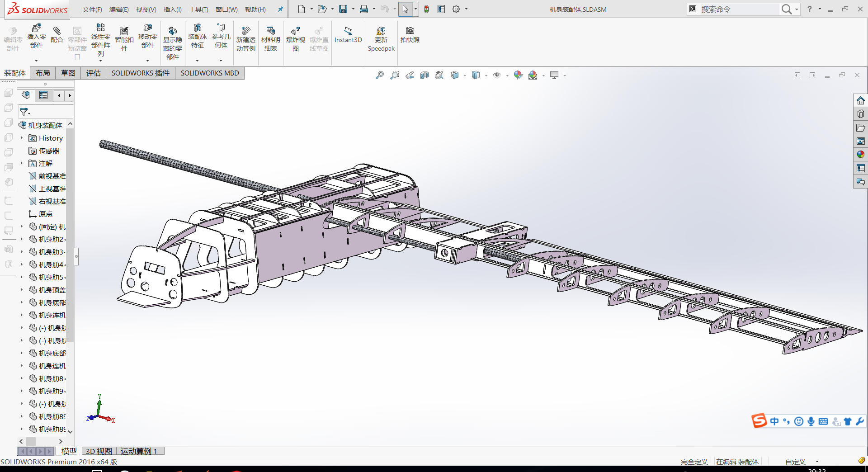Screen dimensions: 868x472
Task: Toggle the toolbar pin icon near Help menu
Action: [x=280, y=9]
